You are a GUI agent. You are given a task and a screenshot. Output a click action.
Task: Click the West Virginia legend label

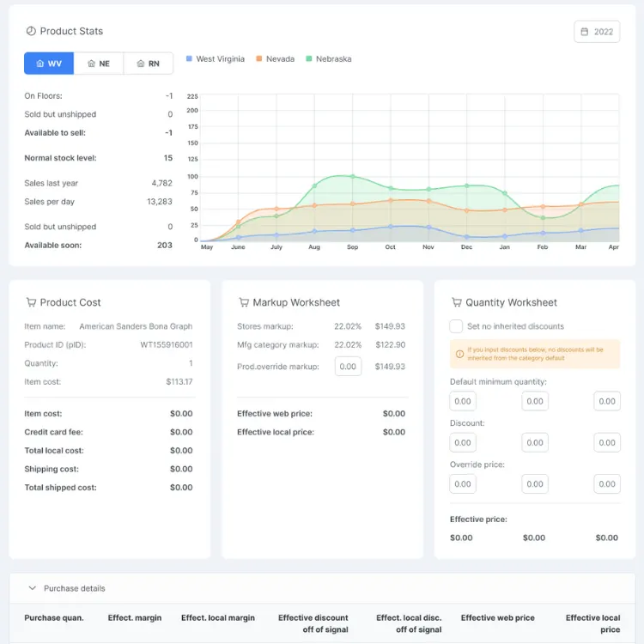point(220,58)
